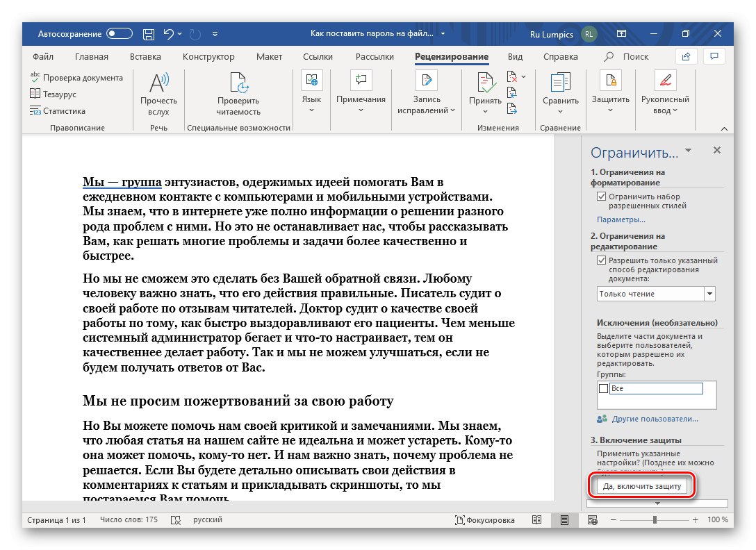The width and height of the screenshot is (756, 550).
Task: Отметить группу «Все» в исключениях
Action: click(x=604, y=388)
